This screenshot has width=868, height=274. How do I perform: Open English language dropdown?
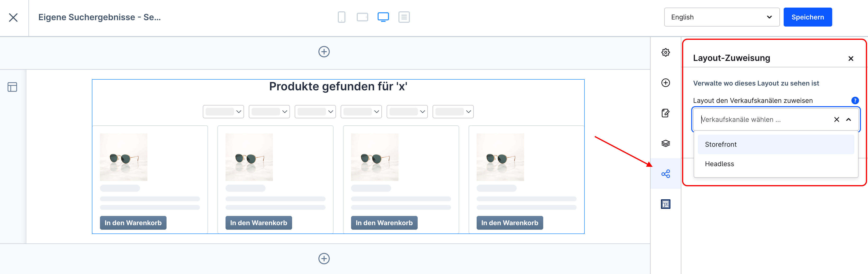click(x=721, y=17)
